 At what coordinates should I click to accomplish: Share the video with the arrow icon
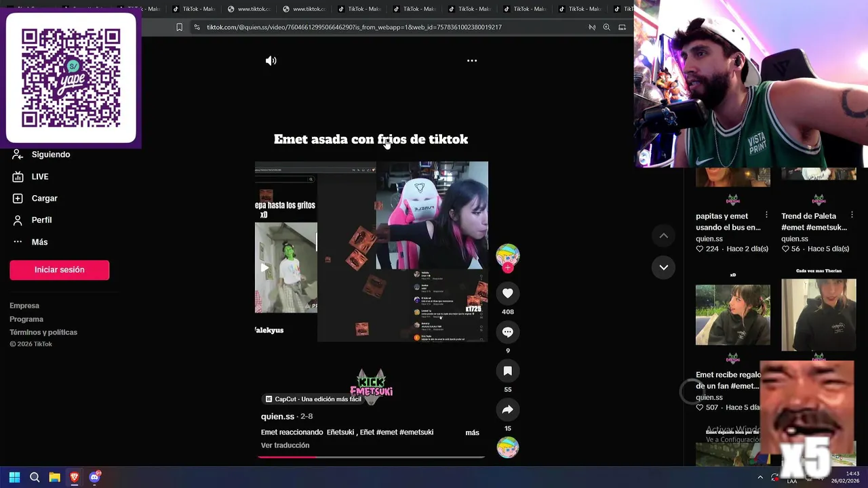508,409
